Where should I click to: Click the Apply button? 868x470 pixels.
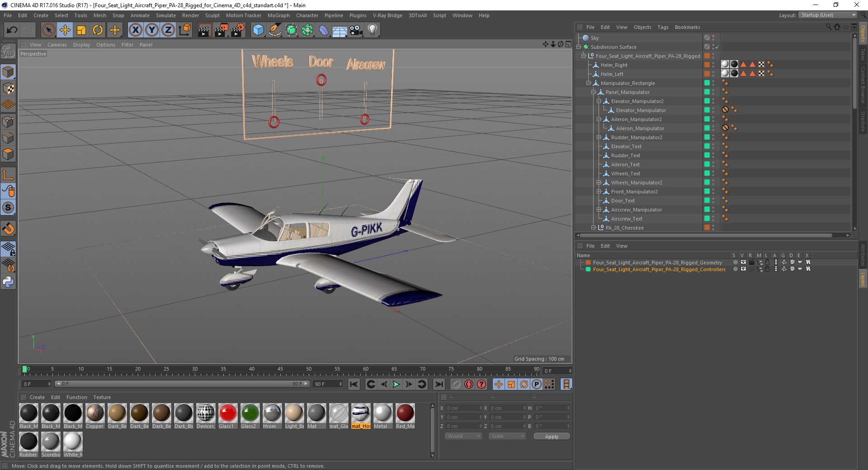552,437
